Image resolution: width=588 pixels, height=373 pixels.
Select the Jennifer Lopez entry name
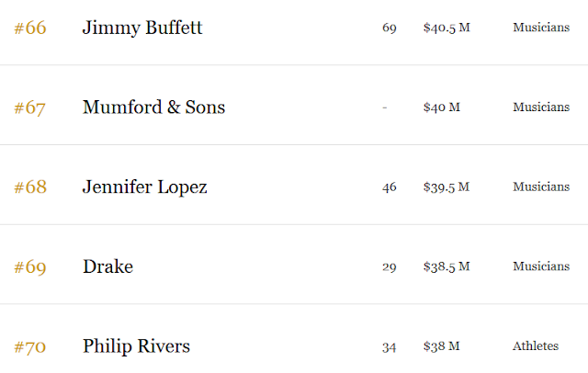144,187
